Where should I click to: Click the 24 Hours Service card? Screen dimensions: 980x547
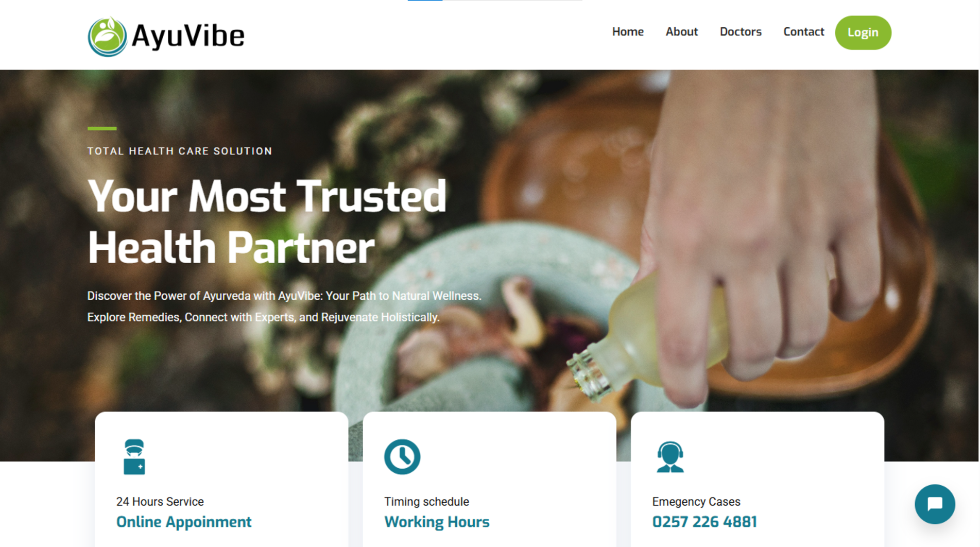[221, 480]
